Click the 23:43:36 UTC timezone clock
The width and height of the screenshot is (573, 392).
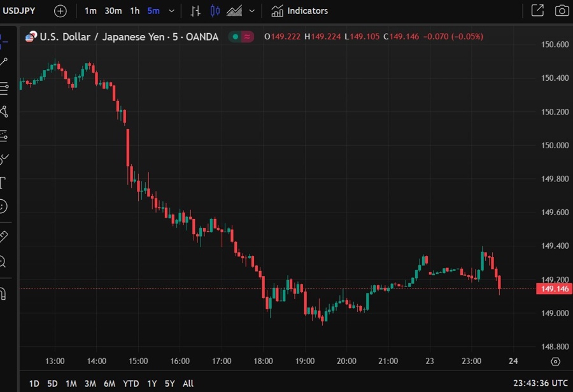click(x=540, y=383)
